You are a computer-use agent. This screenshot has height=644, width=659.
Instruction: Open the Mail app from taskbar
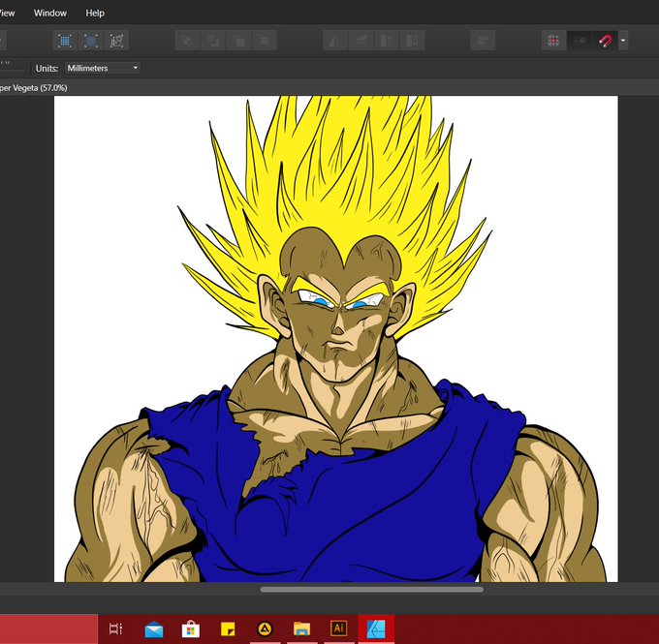(x=154, y=629)
